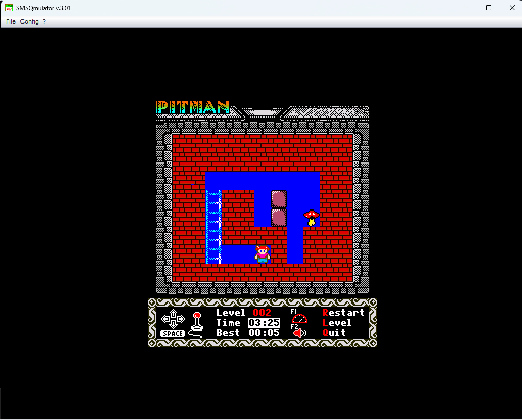
Task: Click the PITMAN rainbow title logo
Action: pyautogui.click(x=193, y=108)
